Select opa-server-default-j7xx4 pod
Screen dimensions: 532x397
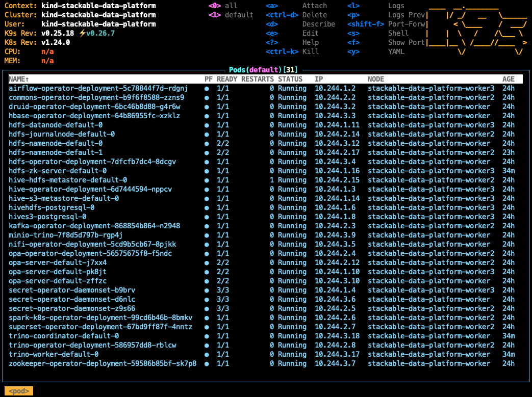[265, 262]
